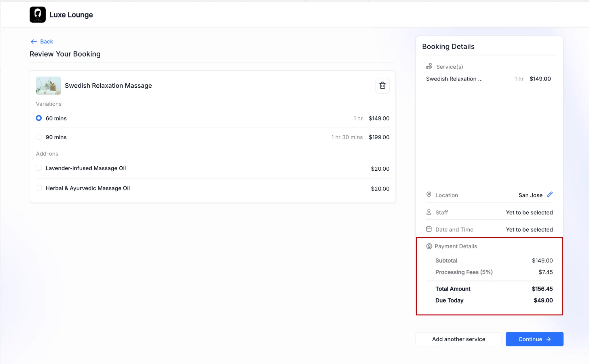589x364 pixels.
Task: Click the Add another service button
Action: (x=458, y=339)
